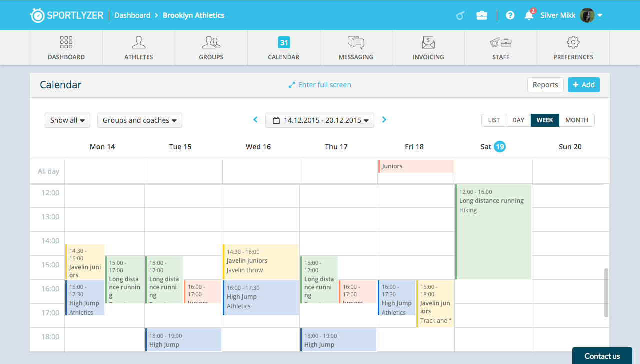Go to Dashboard breadcrumb link
Image resolution: width=640 pixels, height=364 pixels.
click(x=132, y=15)
